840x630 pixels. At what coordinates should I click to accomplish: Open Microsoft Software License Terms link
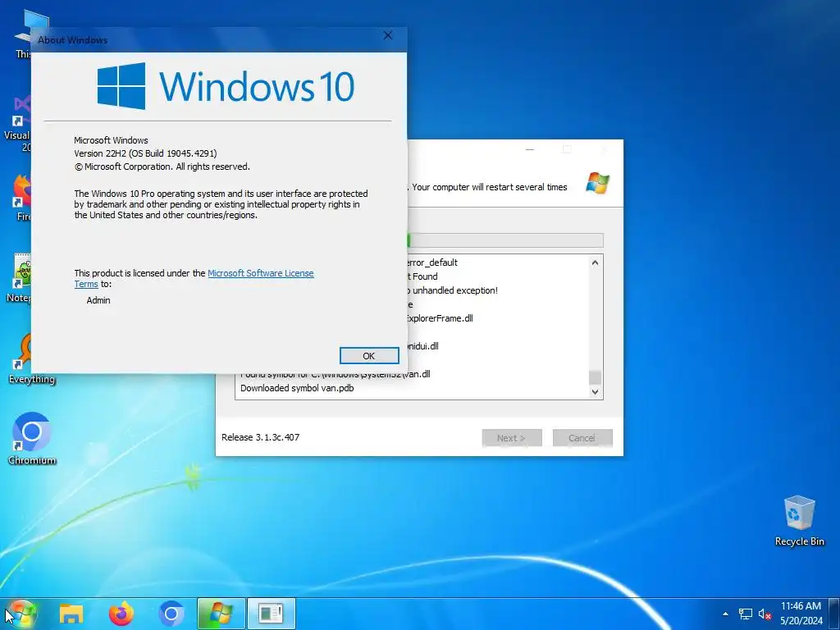pos(260,273)
